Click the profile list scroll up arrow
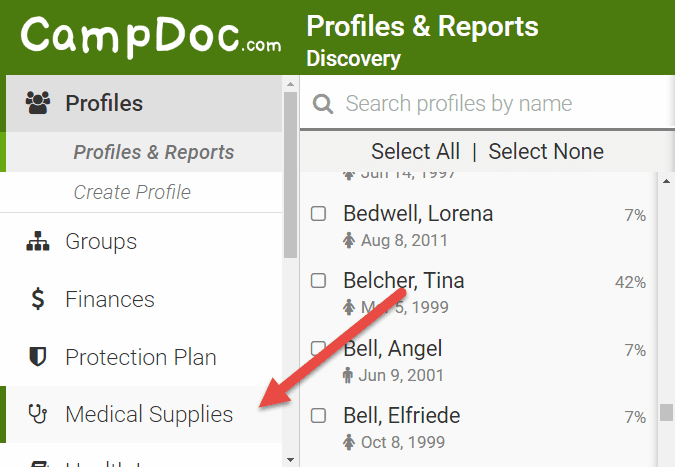 click(666, 181)
